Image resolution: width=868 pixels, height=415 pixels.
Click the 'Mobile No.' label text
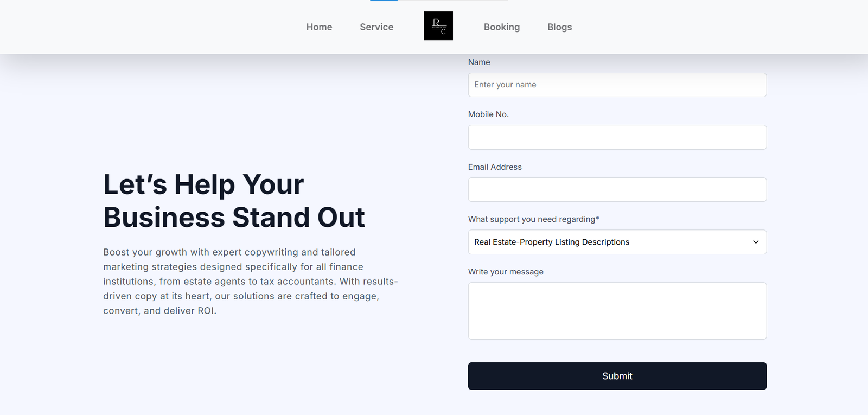pyautogui.click(x=488, y=114)
